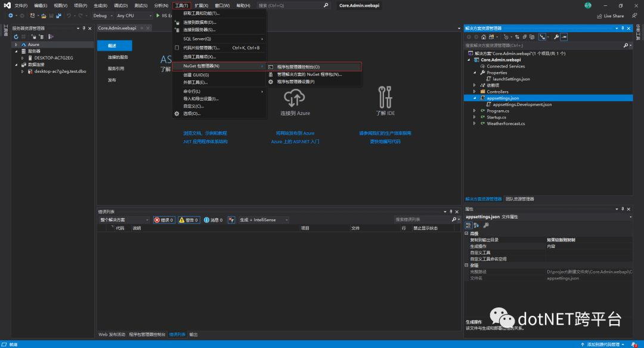Click the Solution Explorer search magnifier icon
This screenshot has width=644, height=348.
pos(626,45)
